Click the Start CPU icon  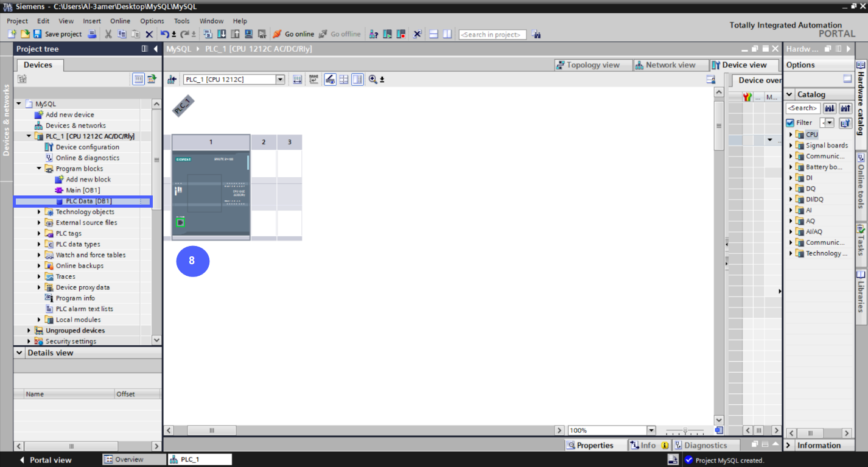click(x=388, y=34)
